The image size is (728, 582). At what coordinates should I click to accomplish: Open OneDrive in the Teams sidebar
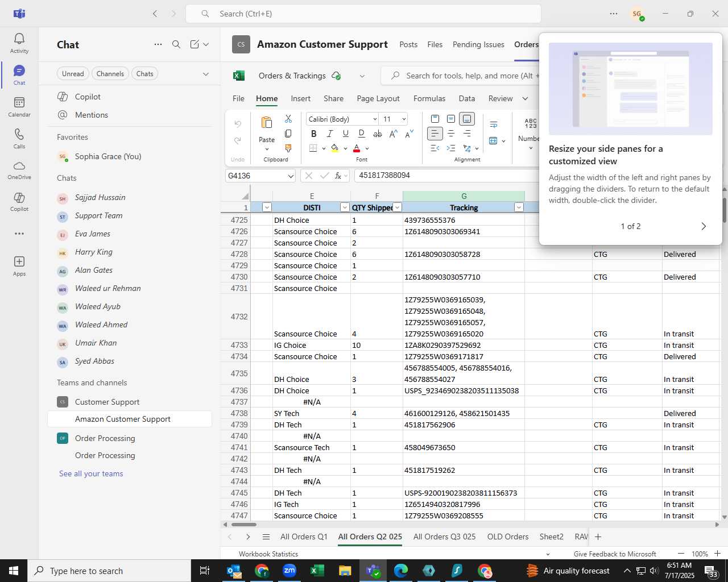(19, 170)
